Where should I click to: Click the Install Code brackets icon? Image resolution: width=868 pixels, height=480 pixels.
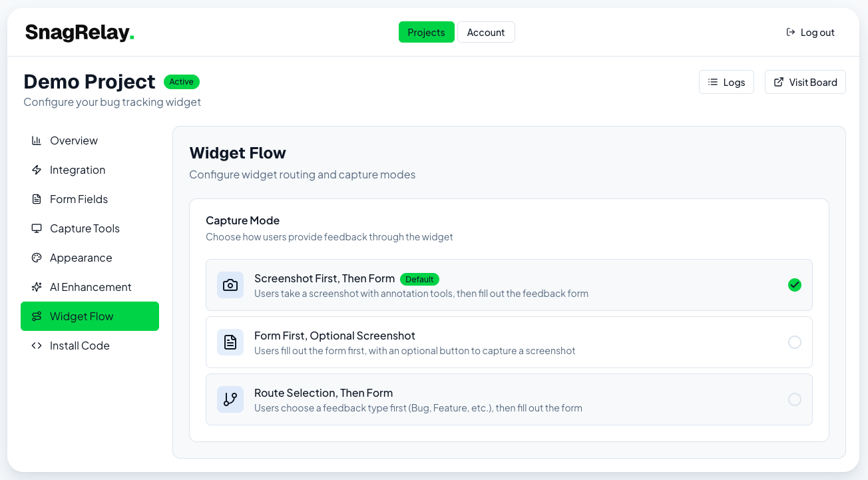coord(37,346)
